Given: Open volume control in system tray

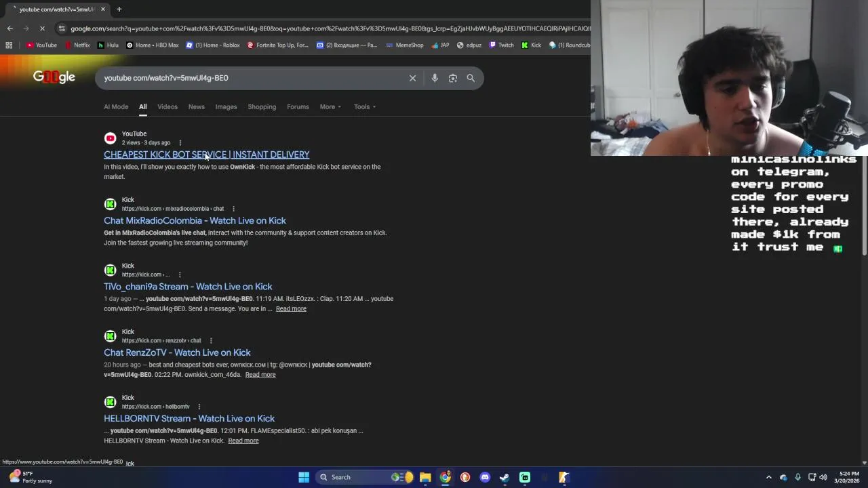Looking at the screenshot, I should [823, 477].
